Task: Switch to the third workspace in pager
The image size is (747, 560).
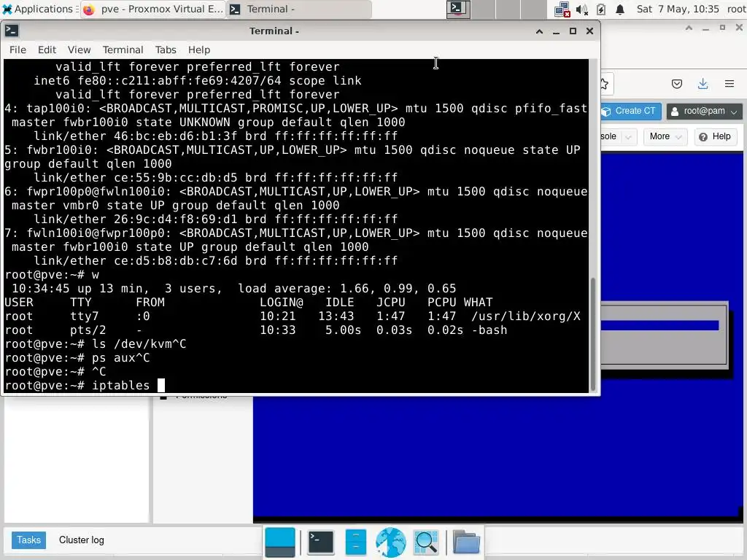Action: point(508,9)
